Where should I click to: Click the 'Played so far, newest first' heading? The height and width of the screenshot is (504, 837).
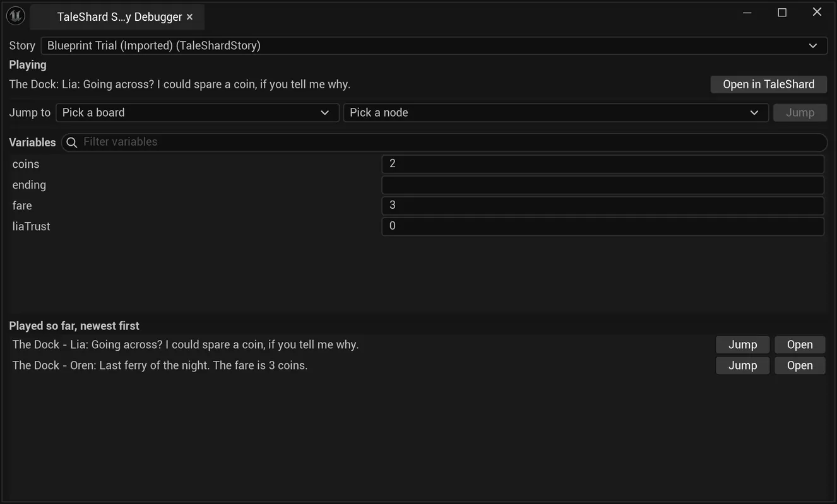(74, 326)
